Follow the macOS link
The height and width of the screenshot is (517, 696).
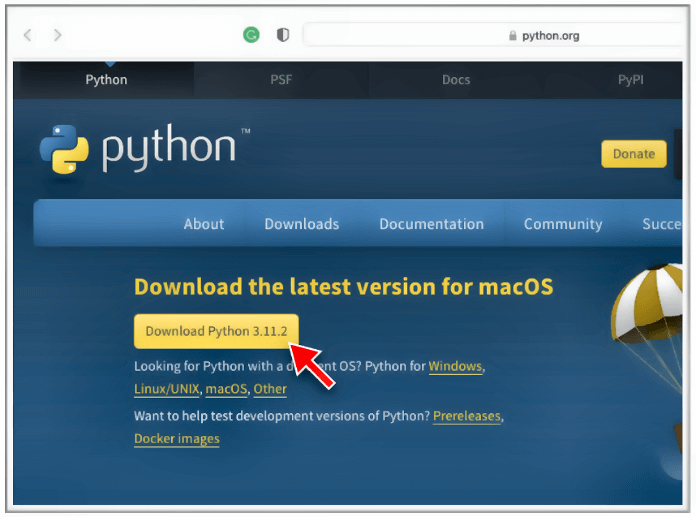pyautogui.click(x=226, y=389)
